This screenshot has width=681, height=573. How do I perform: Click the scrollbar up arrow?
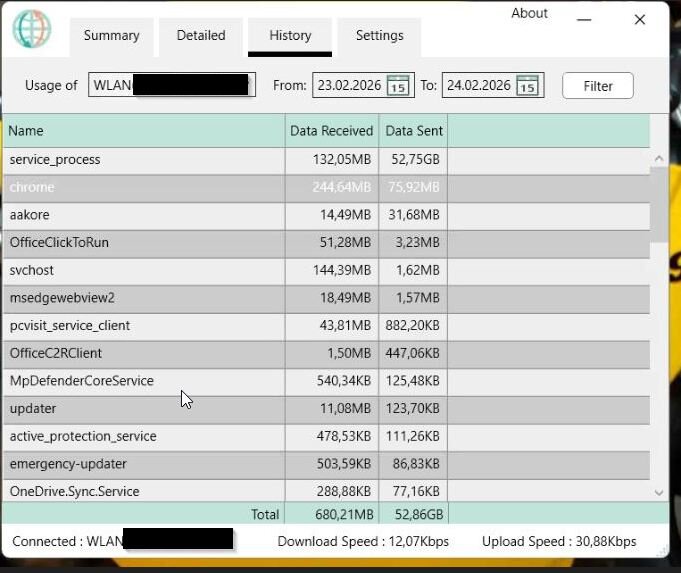659,158
